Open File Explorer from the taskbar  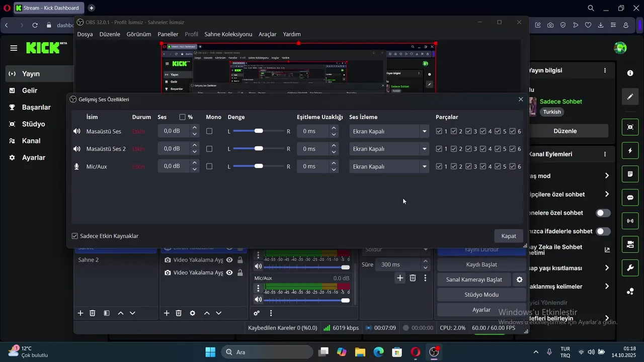(x=360, y=352)
